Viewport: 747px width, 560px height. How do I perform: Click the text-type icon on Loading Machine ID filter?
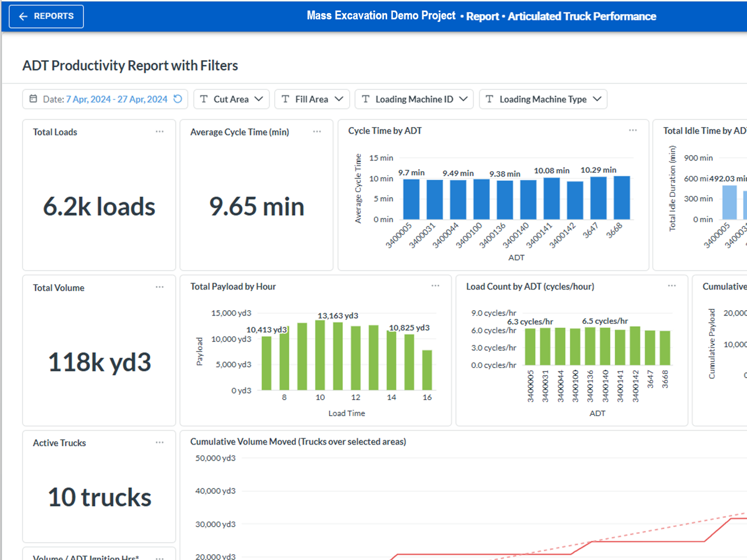[x=365, y=99]
